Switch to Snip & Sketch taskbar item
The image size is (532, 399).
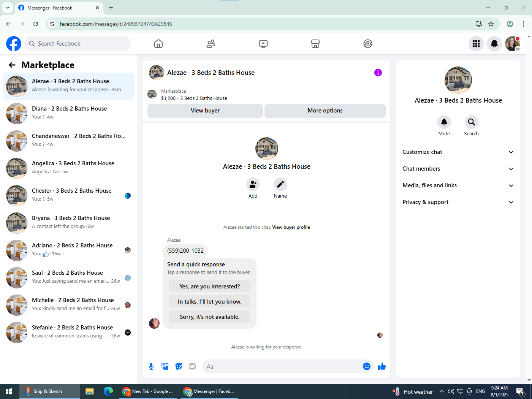click(x=50, y=391)
